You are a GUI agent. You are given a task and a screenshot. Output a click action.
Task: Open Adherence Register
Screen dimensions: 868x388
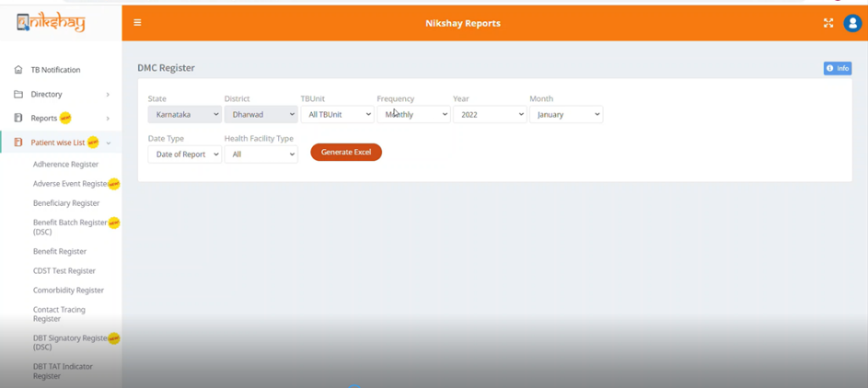click(66, 164)
